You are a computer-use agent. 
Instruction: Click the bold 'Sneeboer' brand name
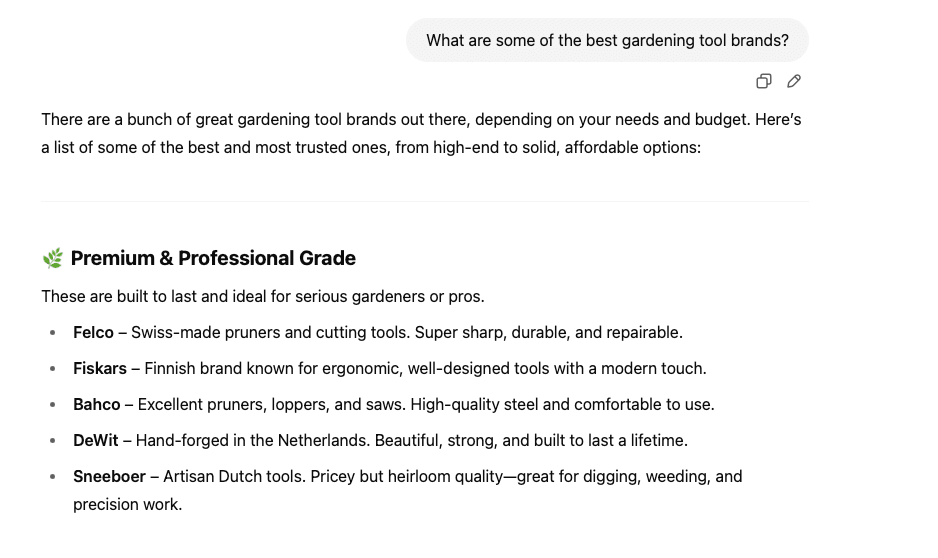click(109, 477)
